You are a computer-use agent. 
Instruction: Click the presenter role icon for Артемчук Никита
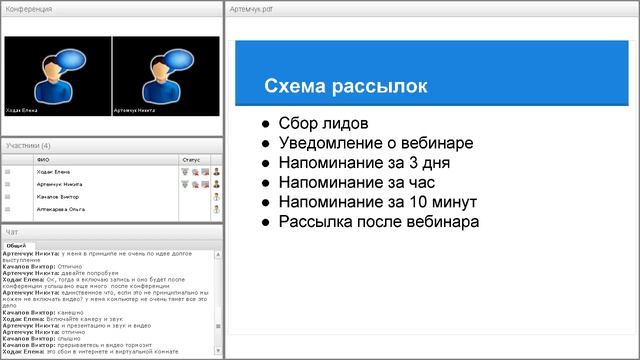click(x=217, y=184)
